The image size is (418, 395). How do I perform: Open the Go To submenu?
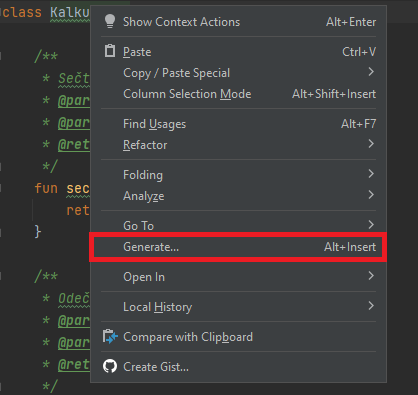239,225
